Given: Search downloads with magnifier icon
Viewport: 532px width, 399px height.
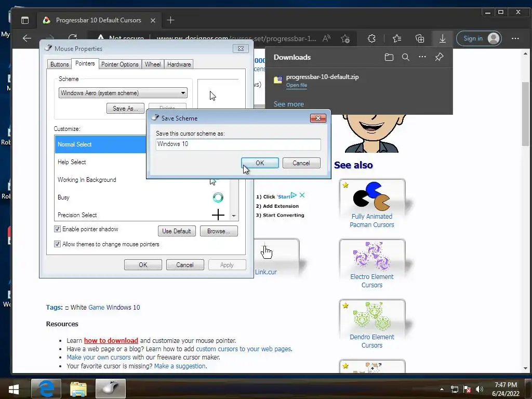Looking at the screenshot, I should click(x=405, y=57).
